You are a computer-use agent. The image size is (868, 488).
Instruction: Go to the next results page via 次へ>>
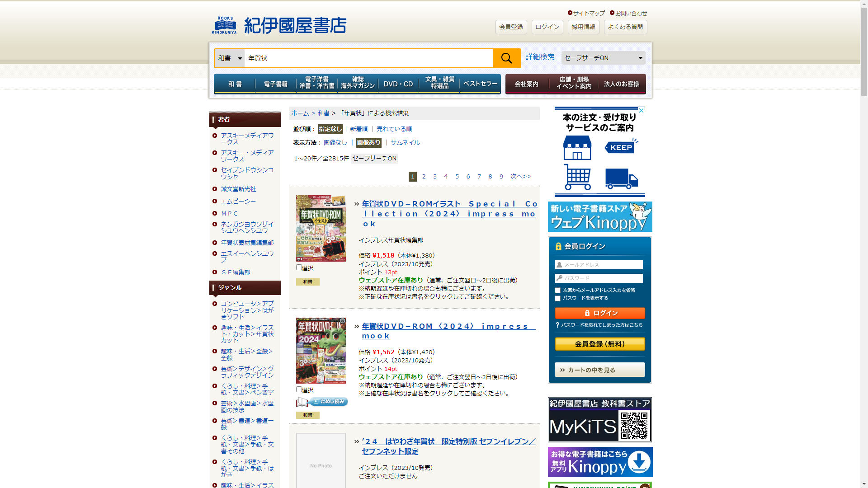click(521, 177)
